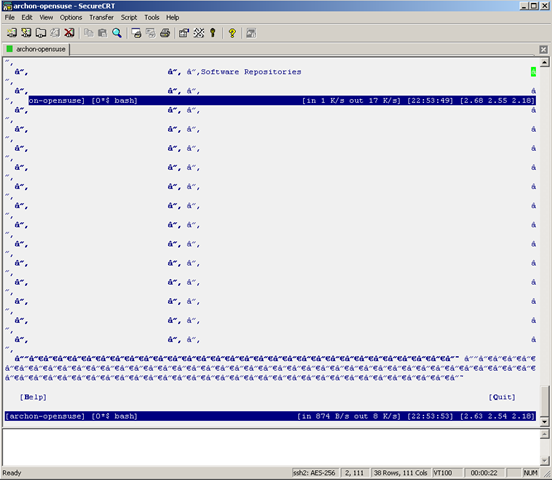Screen dimensions: 552x480
Task: Click the [Quit] button in terminal
Action: click(x=502, y=397)
